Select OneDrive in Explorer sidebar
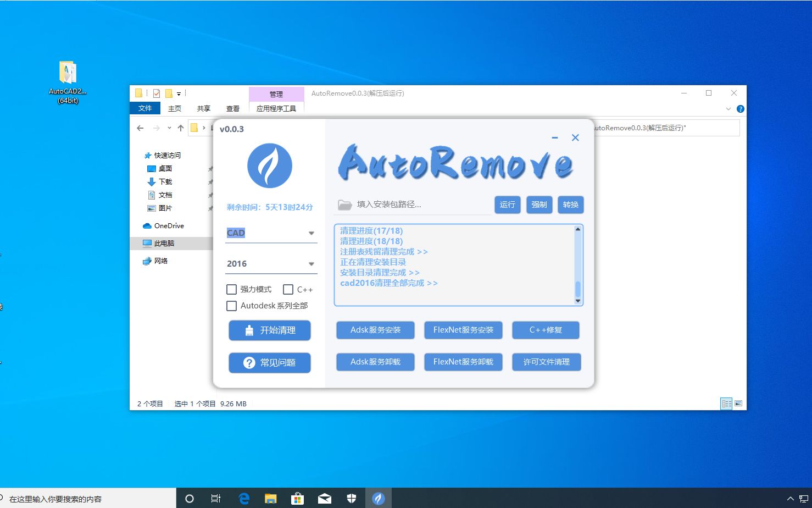Image resolution: width=812 pixels, height=508 pixels. tap(163, 226)
